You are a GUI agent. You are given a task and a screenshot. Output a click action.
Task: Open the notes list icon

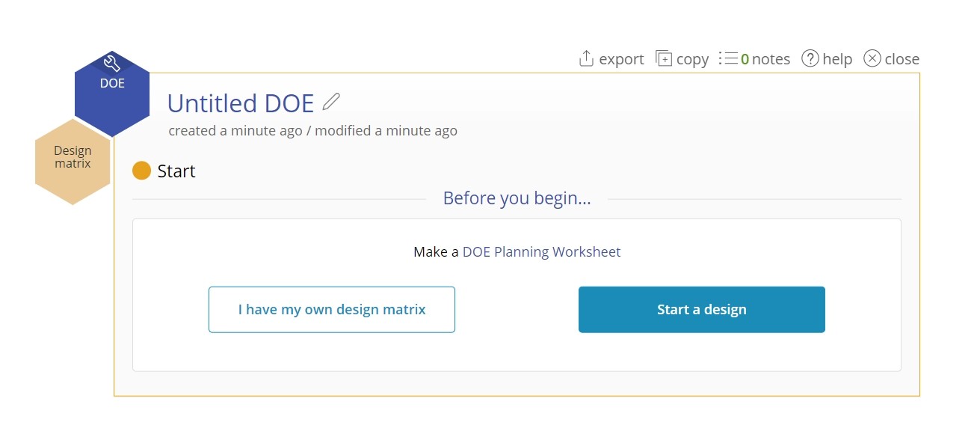click(728, 58)
